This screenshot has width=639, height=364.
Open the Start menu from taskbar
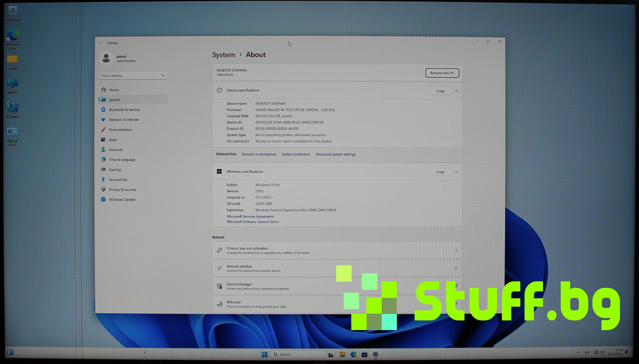point(264,354)
